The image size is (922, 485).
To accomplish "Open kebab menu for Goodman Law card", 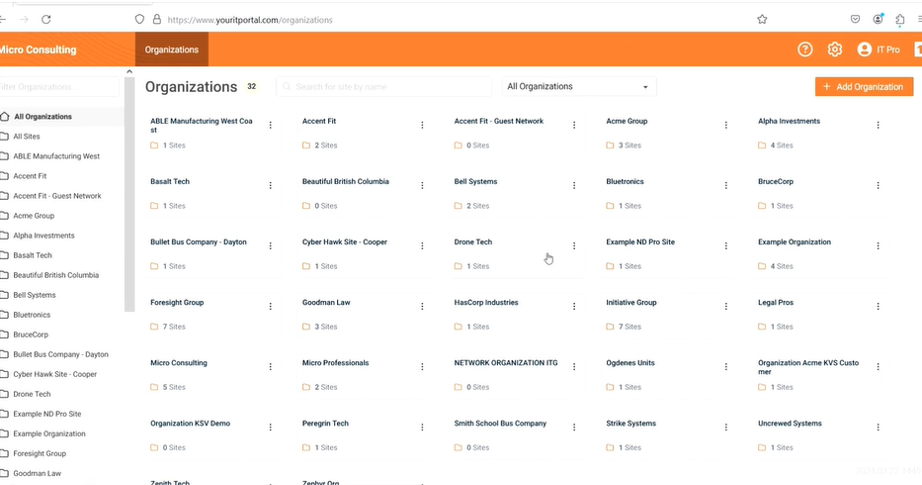I will pos(422,307).
